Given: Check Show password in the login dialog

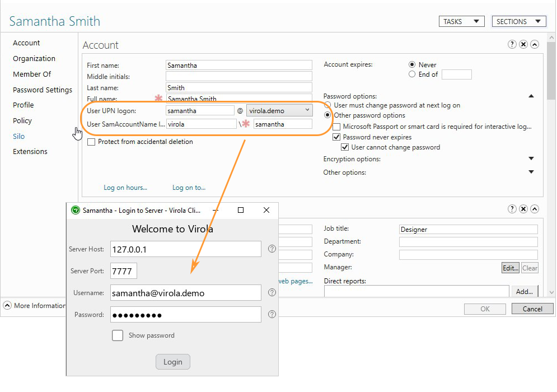Looking at the screenshot, I should (x=118, y=335).
